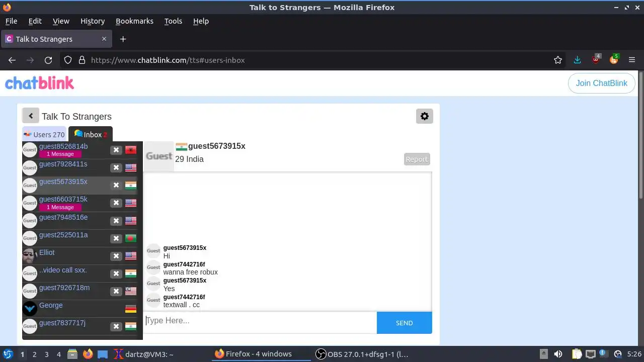Open the History menu
The image size is (644, 362).
point(93,21)
